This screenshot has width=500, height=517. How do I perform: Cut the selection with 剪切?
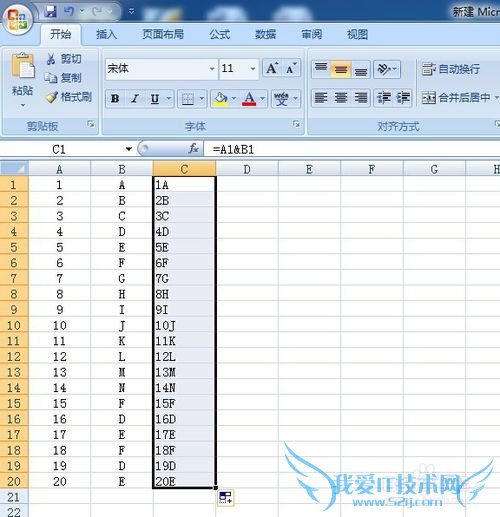[x=63, y=59]
